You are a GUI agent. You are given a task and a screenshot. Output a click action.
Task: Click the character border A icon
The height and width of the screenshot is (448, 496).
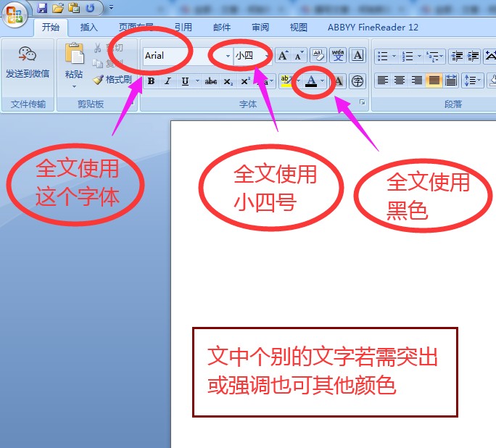(x=357, y=56)
